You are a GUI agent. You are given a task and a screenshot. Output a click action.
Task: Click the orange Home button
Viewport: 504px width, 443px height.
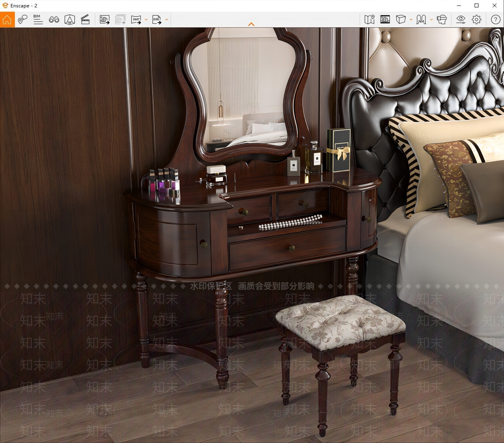7,20
